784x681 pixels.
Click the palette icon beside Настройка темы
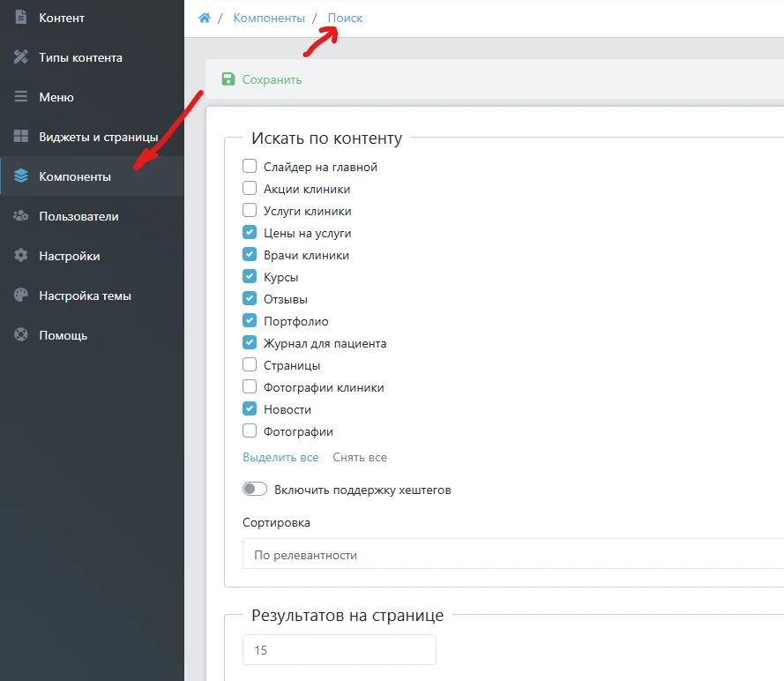[x=21, y=296]
